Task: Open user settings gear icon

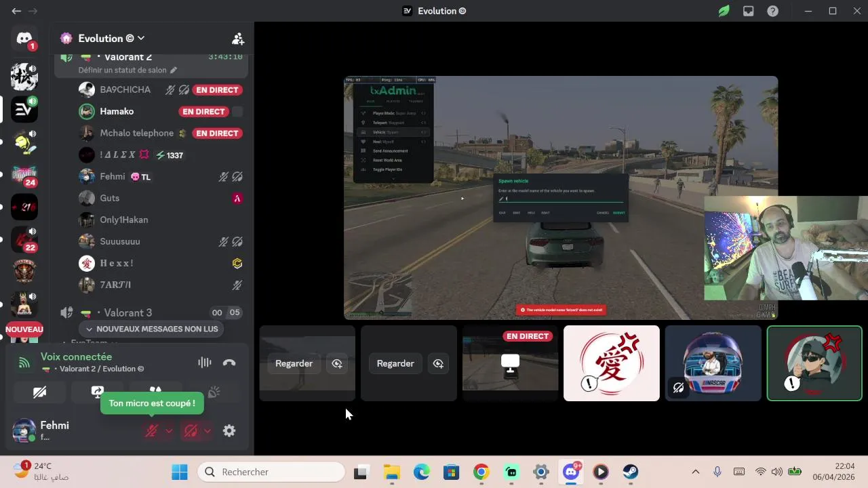Action: point(229,430)
